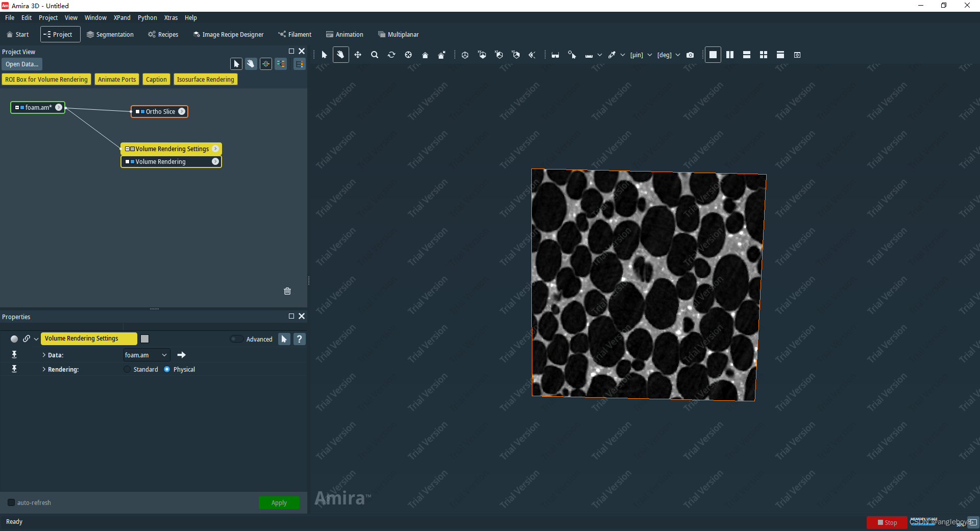The height and width of the screenshot is (531, 980).
Task: Open the Python menu
Action: click(148, 17)
